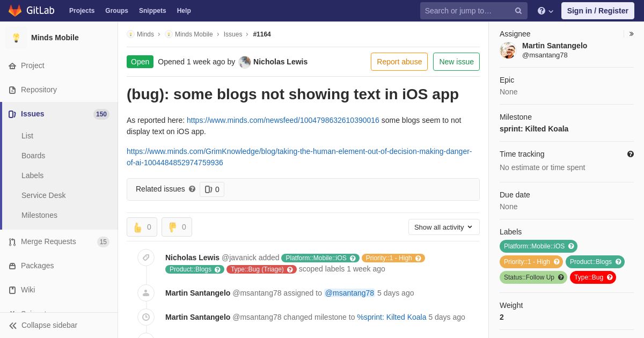644x338 pixels.
Task: Click the Issues 150 count badge
Action: pyautogui.click(x=101, y=114)
